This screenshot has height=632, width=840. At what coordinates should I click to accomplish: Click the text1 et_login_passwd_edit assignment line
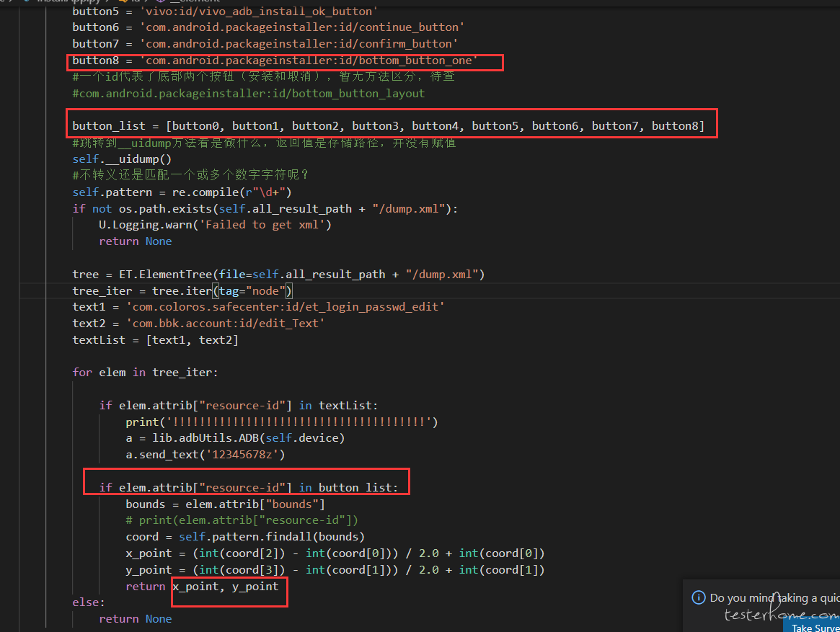point(259,307)
